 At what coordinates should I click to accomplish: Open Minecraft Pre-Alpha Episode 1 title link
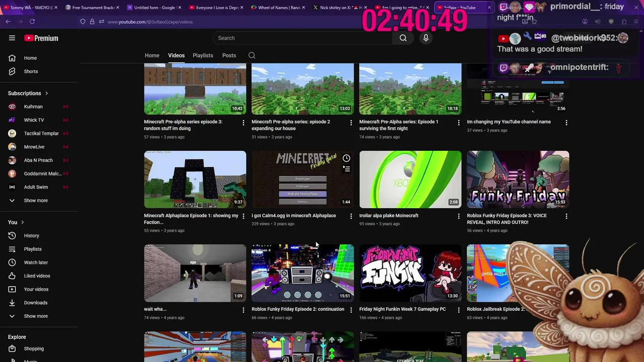(x=398, y=125)
